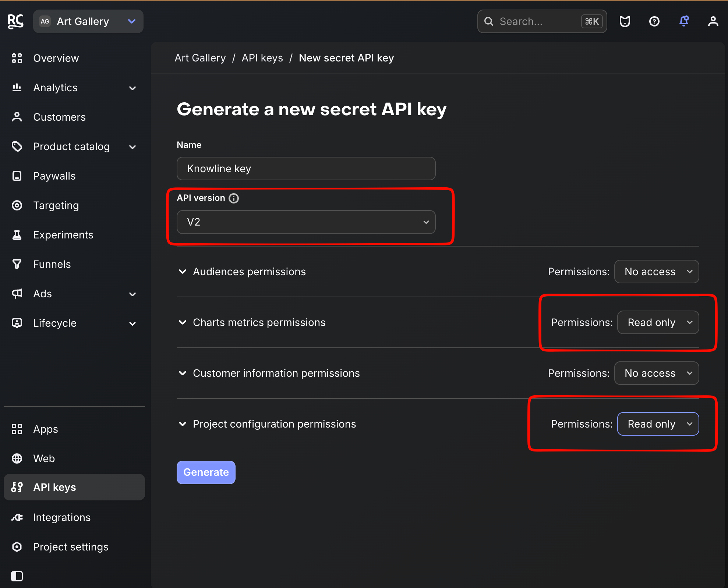
Task: Click the New secret API key breadcrumb
Action: pyautogui.click(x=346, y=58)
